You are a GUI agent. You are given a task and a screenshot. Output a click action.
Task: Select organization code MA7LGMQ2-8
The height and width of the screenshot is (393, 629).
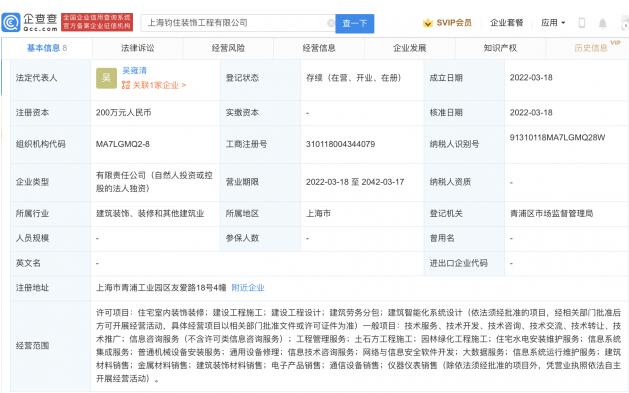(x=122, y=144)
